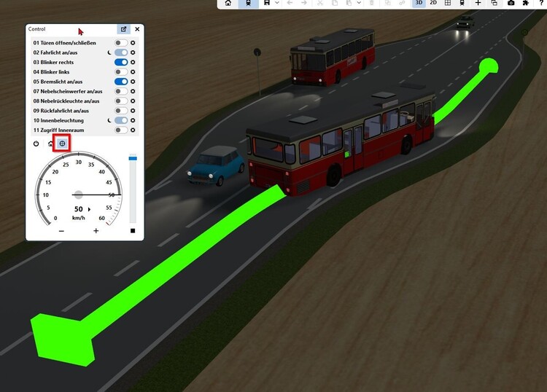The width and height of the screenshot is (547, 392).
Task: Click the vehicle icon right of grid icon
Action: click(462, 3)
